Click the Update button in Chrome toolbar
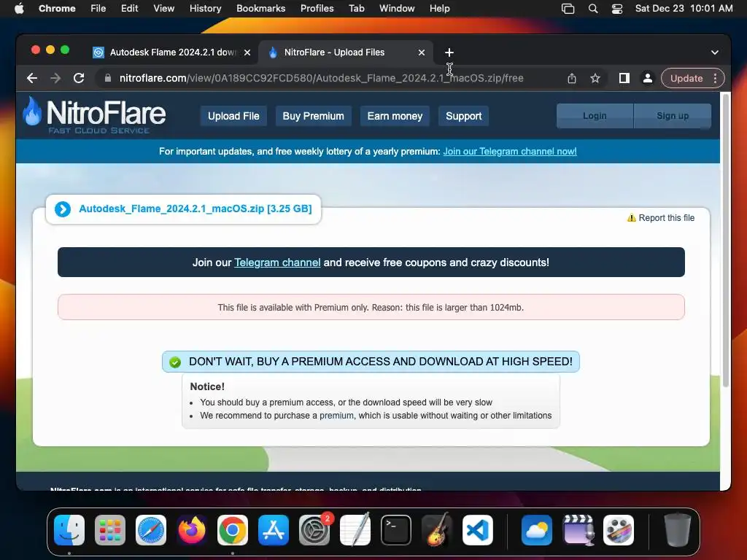 pos(686,78)
